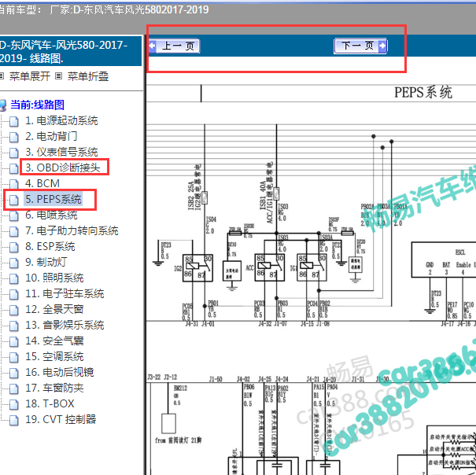The image size is (476, 475).
Task: Click page icon beside 仪表信号系统
Action: (x=13, y=153)
